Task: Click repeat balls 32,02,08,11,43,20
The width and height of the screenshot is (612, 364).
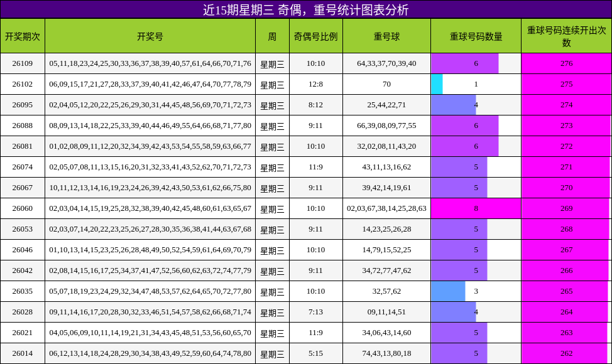Action: coord(387,146)
